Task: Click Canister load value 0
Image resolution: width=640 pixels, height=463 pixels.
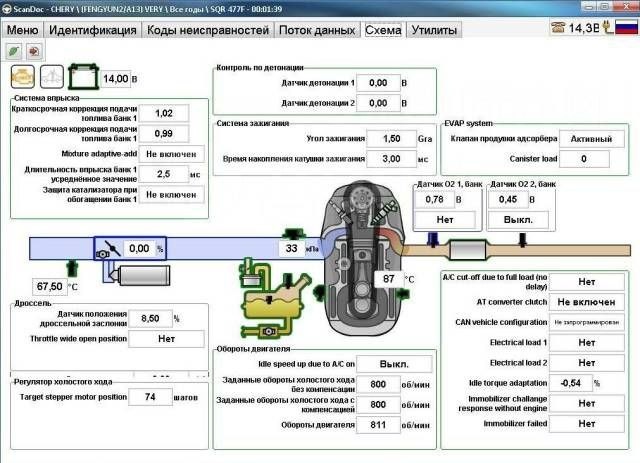Action: pyautogui.click(x=584, y=159)
